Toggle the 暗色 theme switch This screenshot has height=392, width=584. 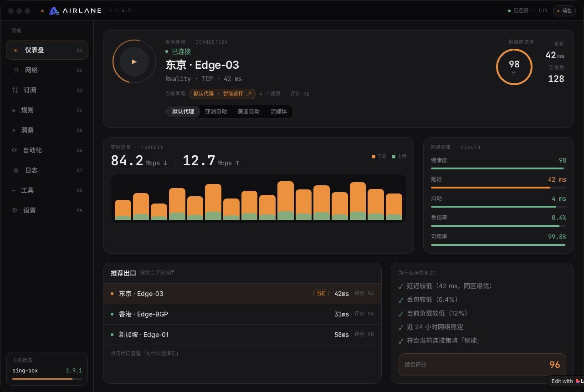coord(564,10)
